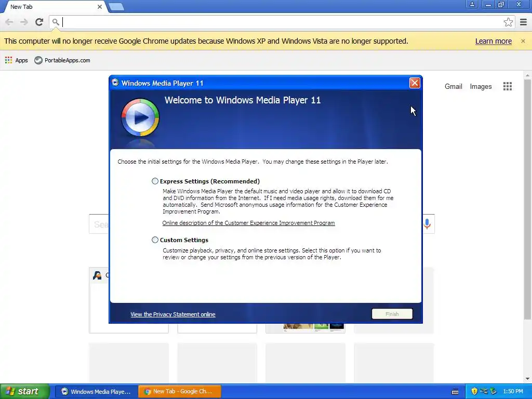Click the safely remove hardware tray icon

[493, 392]
